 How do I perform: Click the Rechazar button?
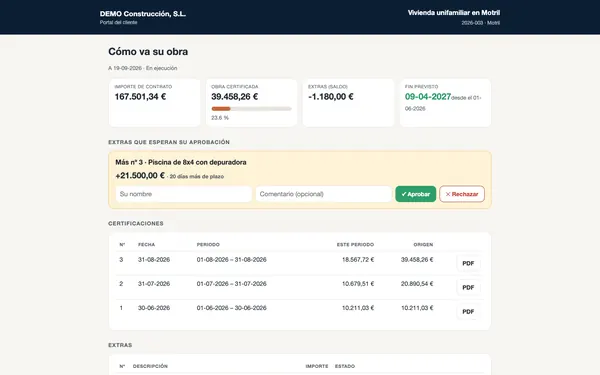pyautogui.click(x=462, y=194)
